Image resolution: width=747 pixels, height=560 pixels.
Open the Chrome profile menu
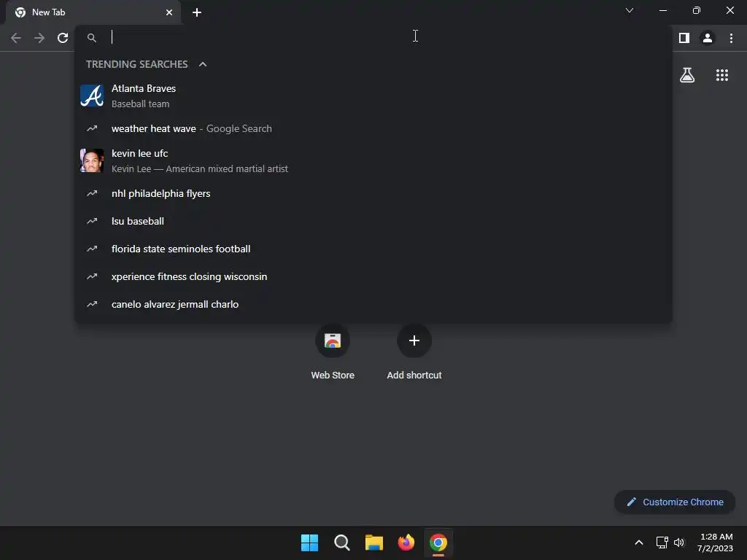coord(708,38)
